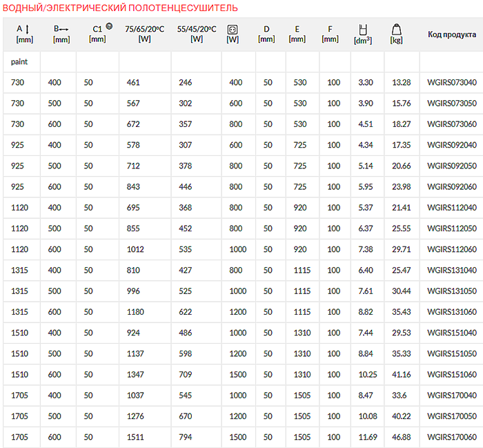This screenshot has height=448, width=483.
Task: Click the 1012 watt output value
Action: point(135,249)
